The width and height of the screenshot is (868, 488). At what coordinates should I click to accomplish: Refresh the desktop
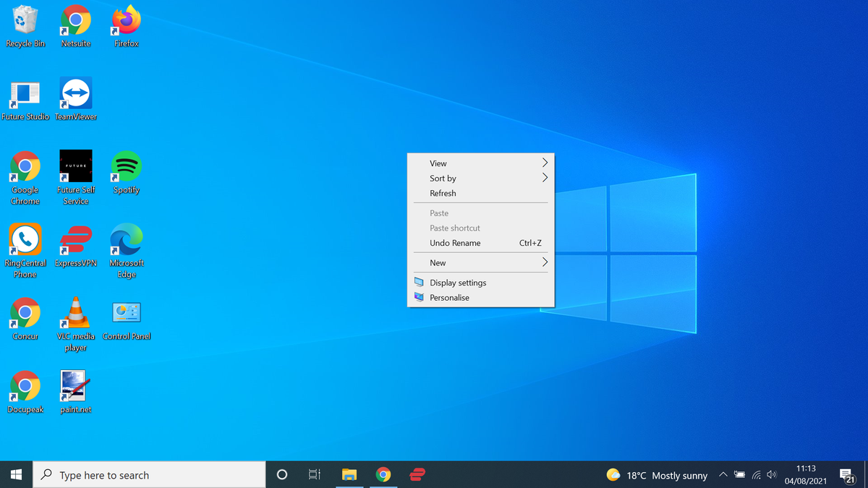pyautogui.click(x=480, y=193)
